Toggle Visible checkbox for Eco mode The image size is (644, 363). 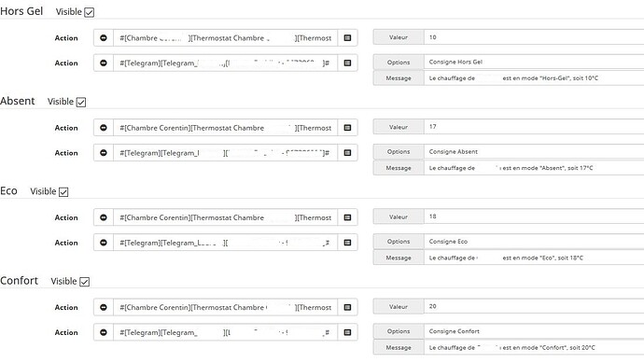point(63,192)
